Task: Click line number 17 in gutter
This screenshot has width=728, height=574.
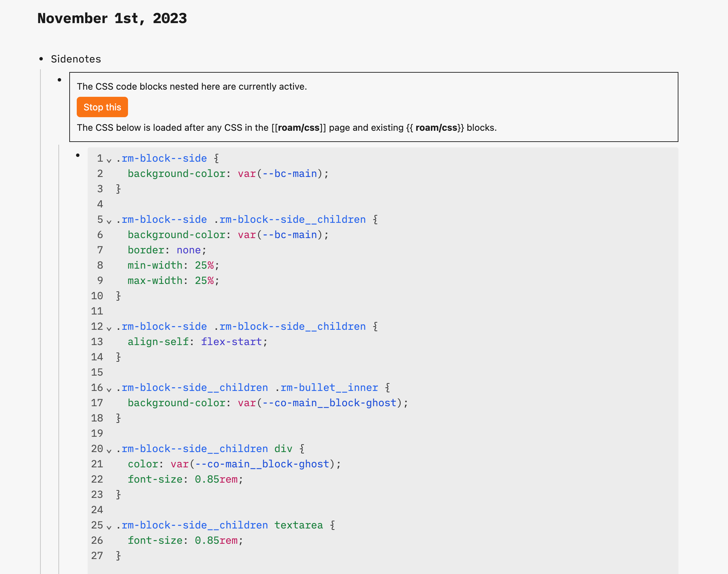Action: click(97, 403)
